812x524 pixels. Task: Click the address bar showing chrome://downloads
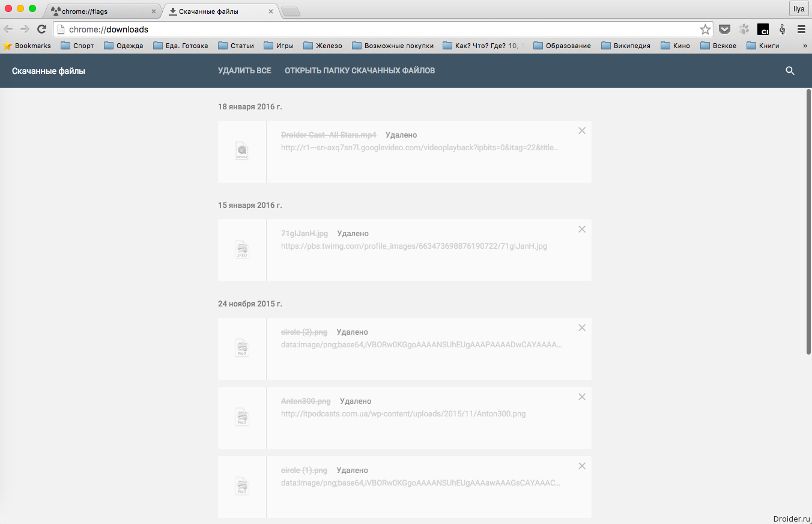tap(378, 29)
